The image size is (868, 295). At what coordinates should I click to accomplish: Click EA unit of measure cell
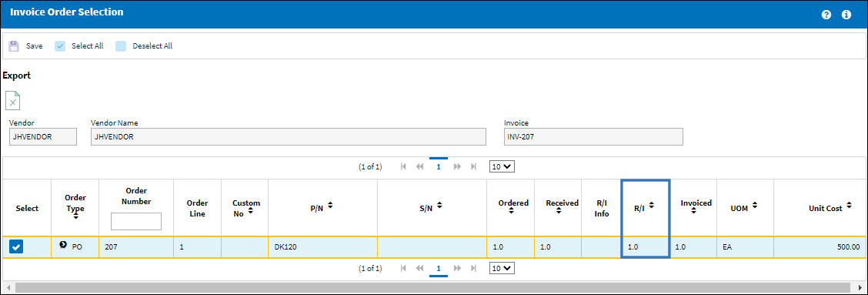745,247
